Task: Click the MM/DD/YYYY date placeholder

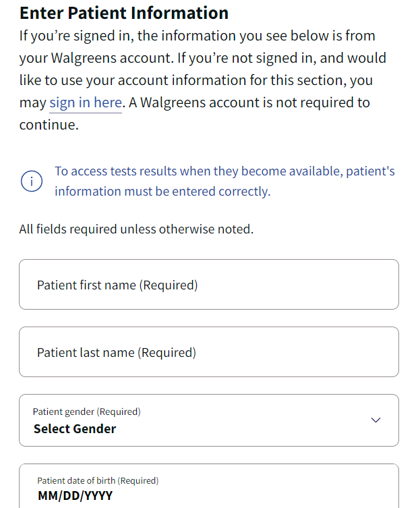Action: 75,496
